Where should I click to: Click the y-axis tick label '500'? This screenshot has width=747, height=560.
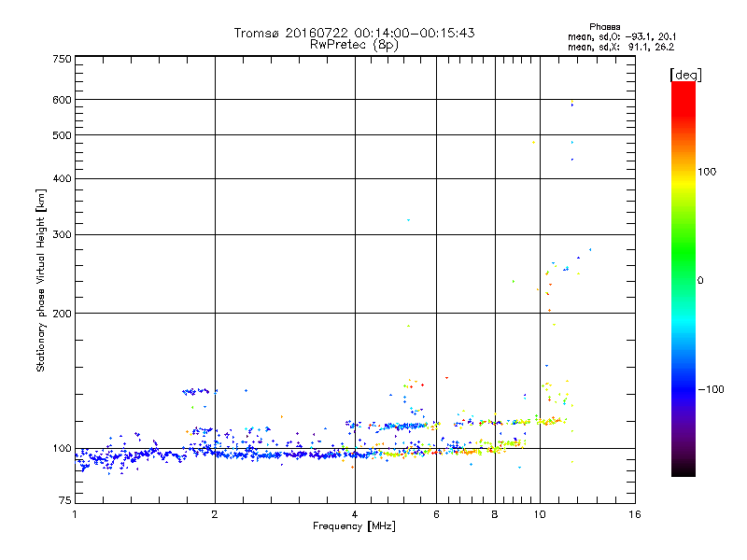pos(62,135)
